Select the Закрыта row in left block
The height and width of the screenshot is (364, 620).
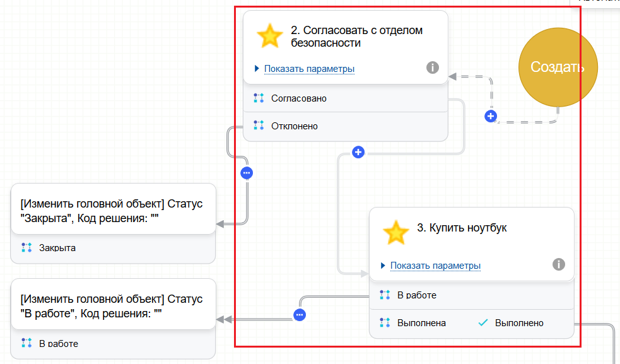click(x=57, y=248)
